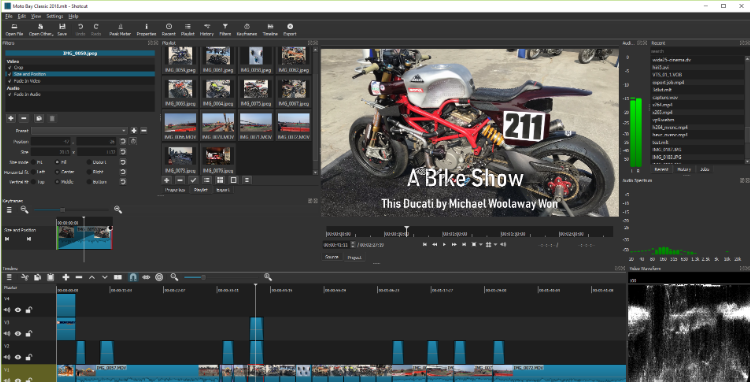Viewport: 750px width, 382px height.
Task: Add a filter with the plus button
Action: tap(11, 118)
